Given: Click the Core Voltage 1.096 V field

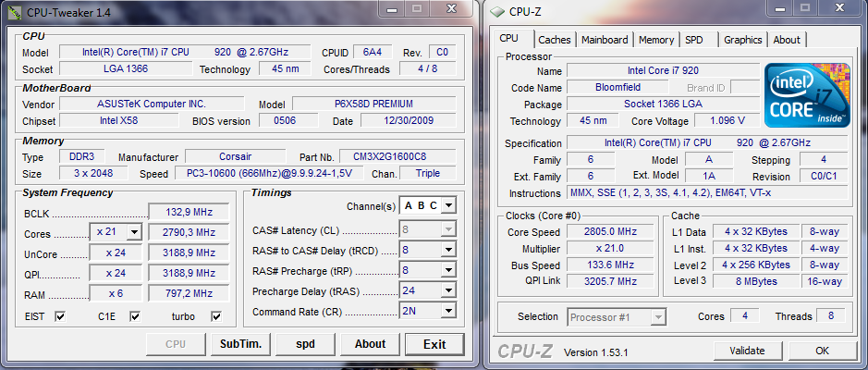Looking at the screenshot, I should click(727, 121).
